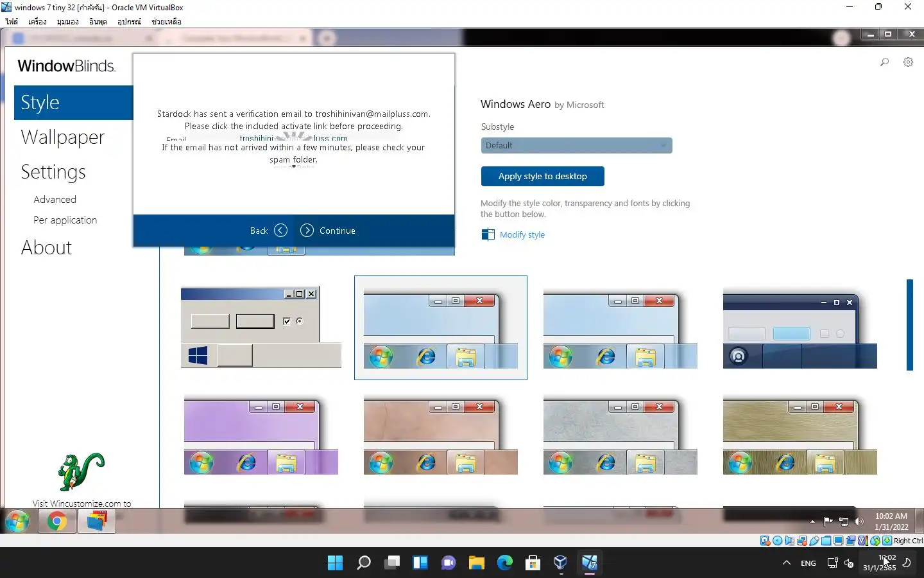
Task: Click Apply style to desktop button
Action: [542, 176]
